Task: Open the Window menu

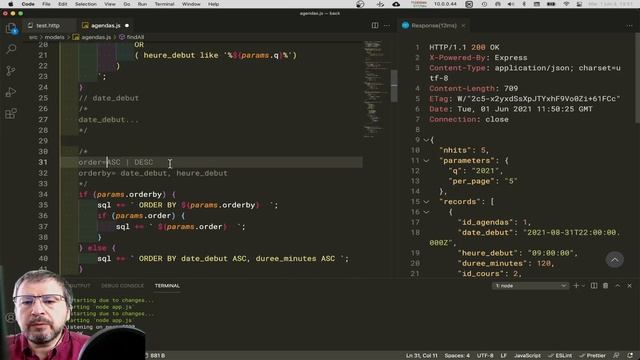Action: pos(191,4)
